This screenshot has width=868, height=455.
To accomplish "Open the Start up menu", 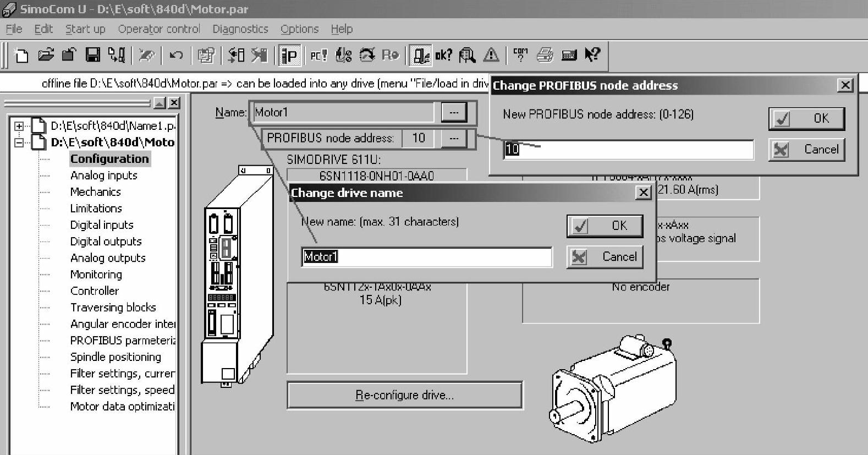I will (85, 29).
